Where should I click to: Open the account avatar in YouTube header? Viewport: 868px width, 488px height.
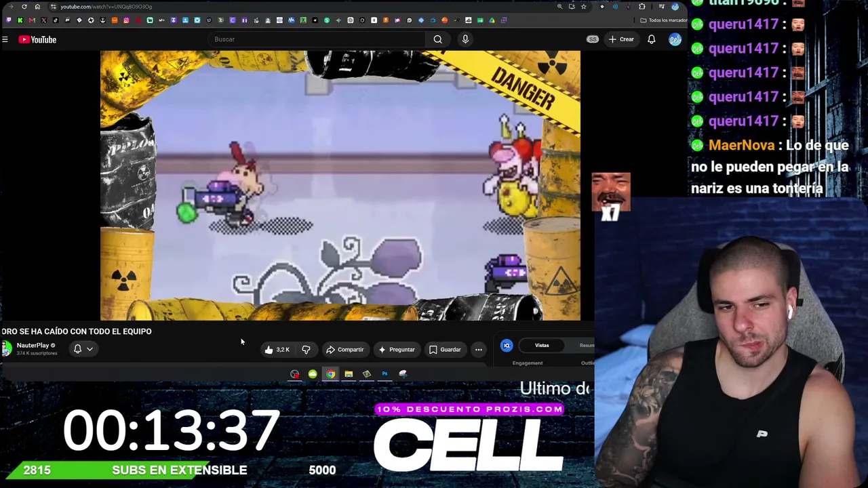[x=675, y=39]
